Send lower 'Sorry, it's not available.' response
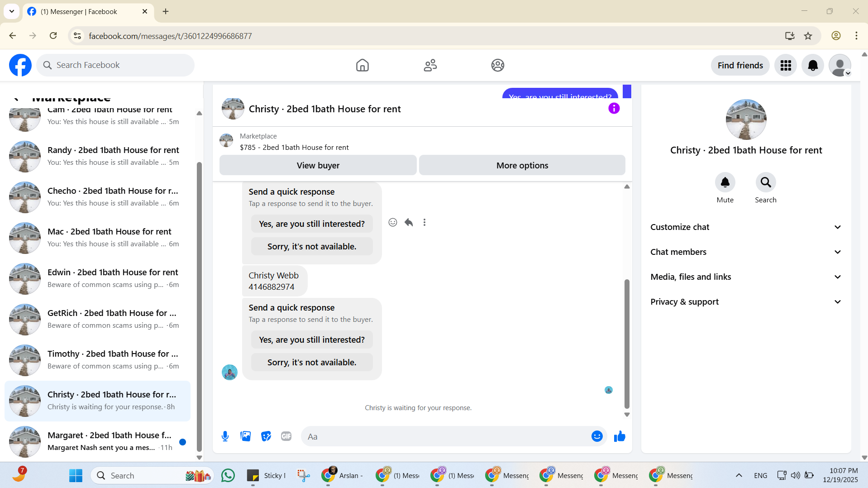This screenshot has width=868, height=488. [312, 362]
